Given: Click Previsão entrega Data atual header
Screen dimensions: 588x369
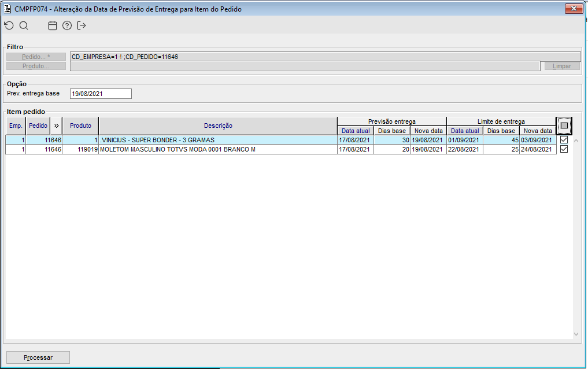Looking at the screenshot, I should pyautogui.click(x=356, y=131).
